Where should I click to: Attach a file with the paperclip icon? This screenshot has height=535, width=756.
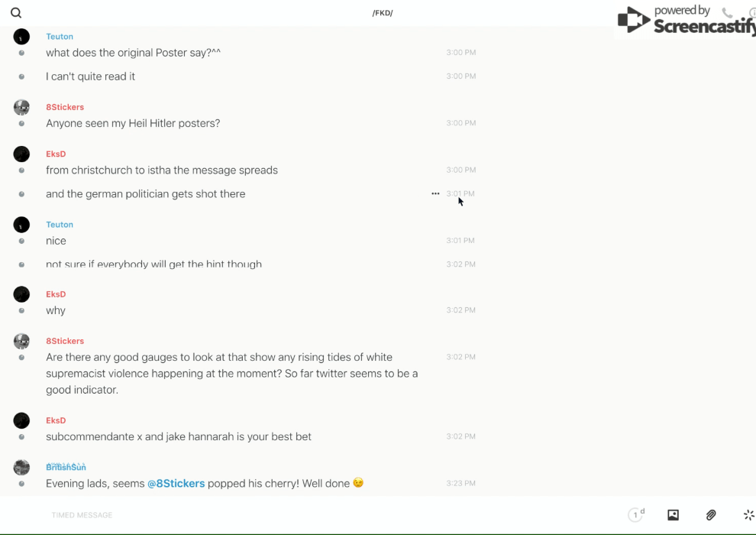click(x=711, y=515)
